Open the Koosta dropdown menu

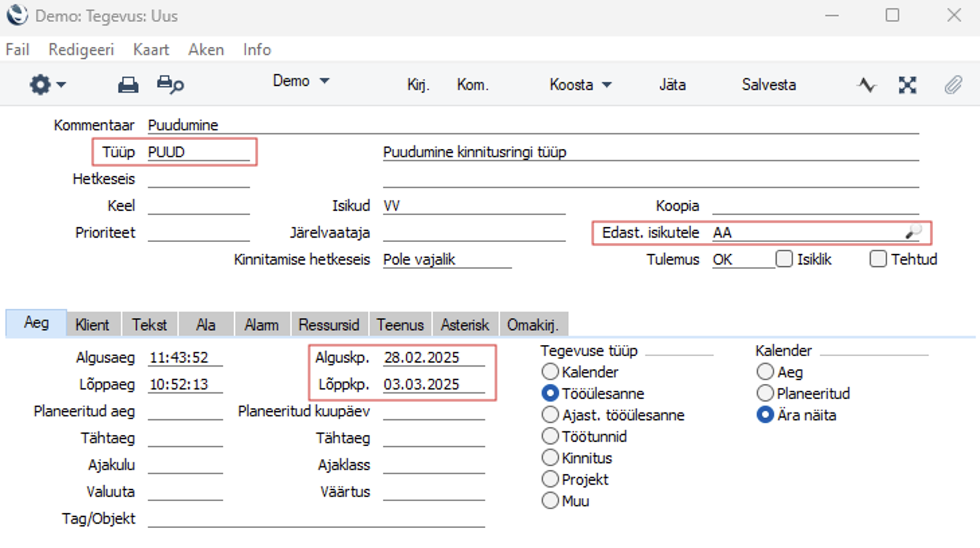tap(581, 85)
